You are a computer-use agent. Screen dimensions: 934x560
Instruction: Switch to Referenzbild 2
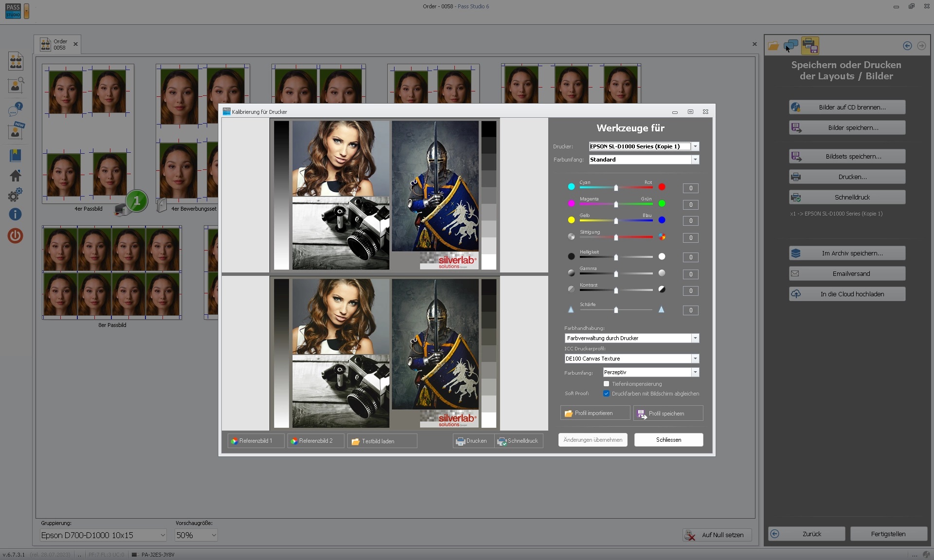pos(316,441)
